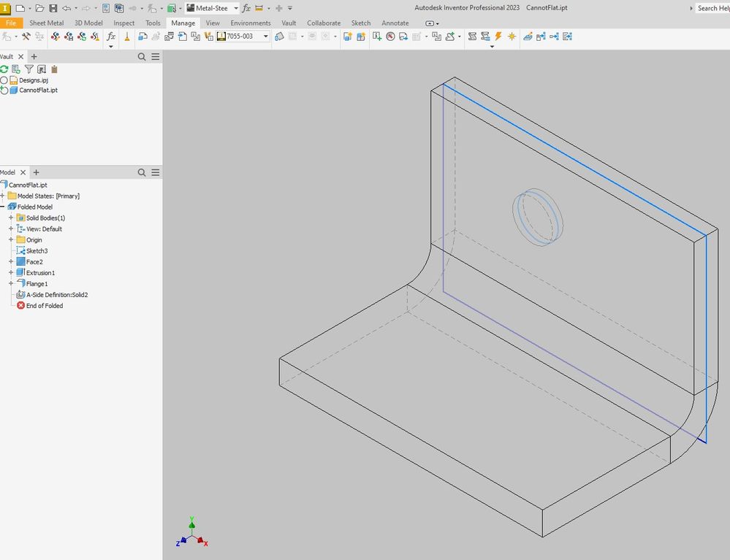Click the Parameters fx icon in Manage ribbon
Image resolution: width=730 pixels, height=560 pixels.
click(x=111, y=37)
